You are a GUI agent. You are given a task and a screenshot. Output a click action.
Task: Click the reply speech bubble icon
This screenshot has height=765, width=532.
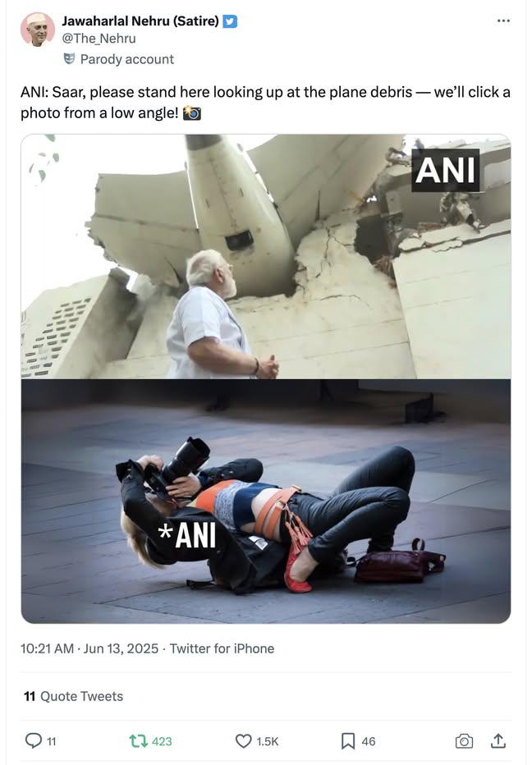[x=33, y=741]
